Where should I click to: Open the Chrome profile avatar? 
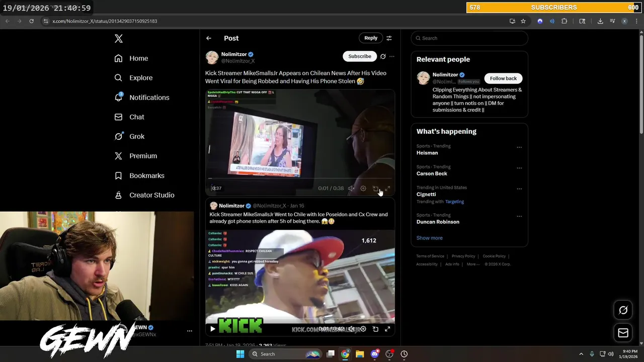(x=624, y=21)
